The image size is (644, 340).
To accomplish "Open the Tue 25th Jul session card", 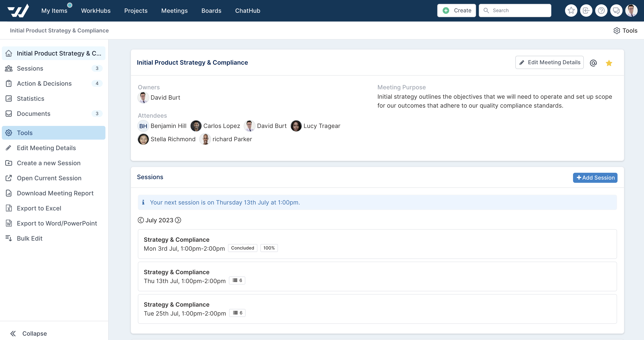I will 377,309.
